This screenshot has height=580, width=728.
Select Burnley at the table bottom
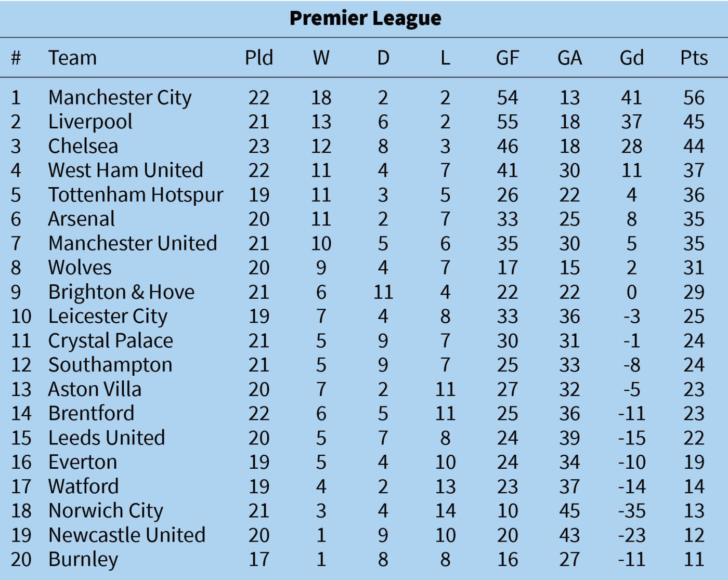pos(83,560)
